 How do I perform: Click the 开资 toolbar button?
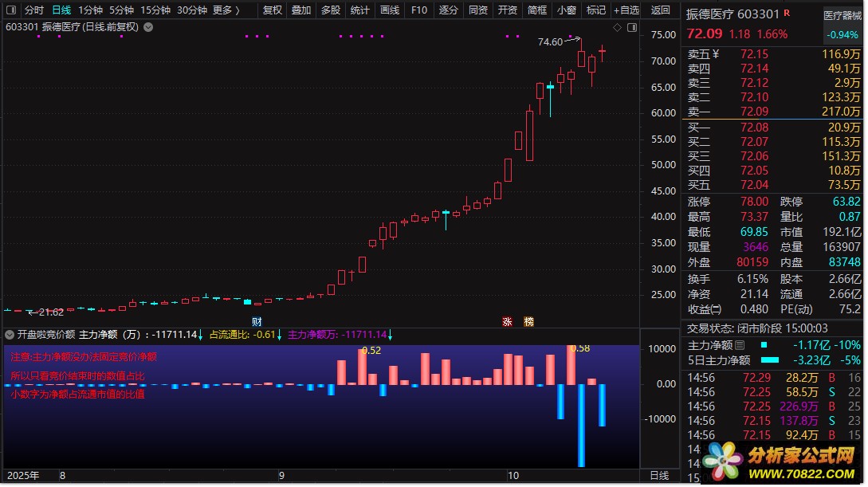pyautogui.click(x=508, y=10)
